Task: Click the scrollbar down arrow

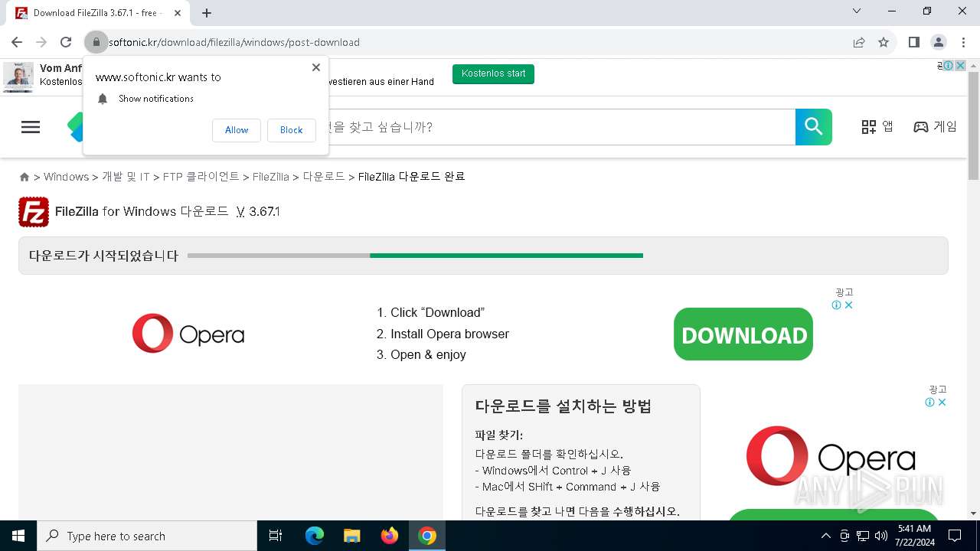Action: [973, 514]
